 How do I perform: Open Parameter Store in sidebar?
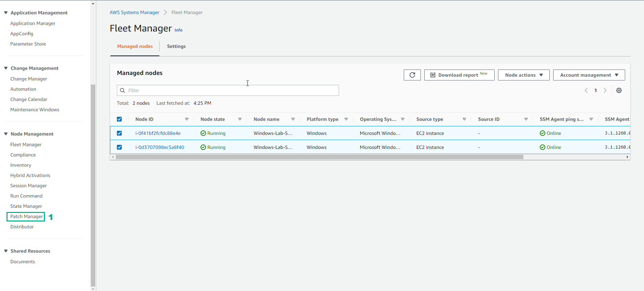tap(28, 44)
